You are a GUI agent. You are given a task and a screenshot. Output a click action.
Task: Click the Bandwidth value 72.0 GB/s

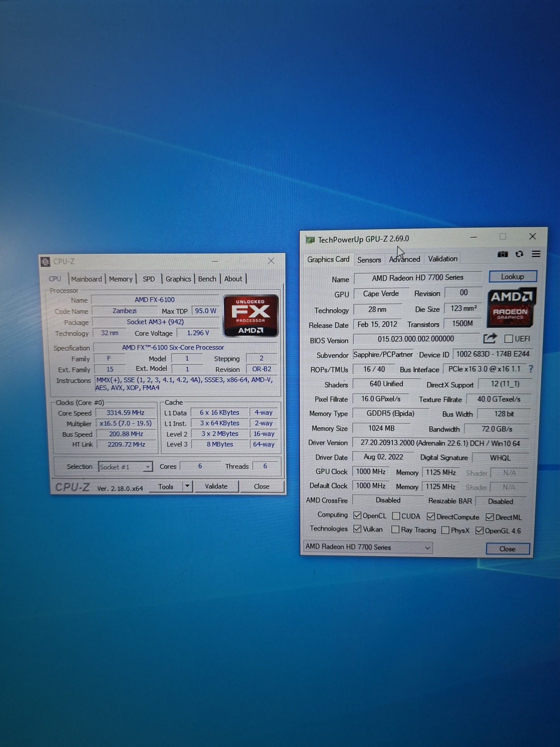pyautogui.click(x=497, y=429)
